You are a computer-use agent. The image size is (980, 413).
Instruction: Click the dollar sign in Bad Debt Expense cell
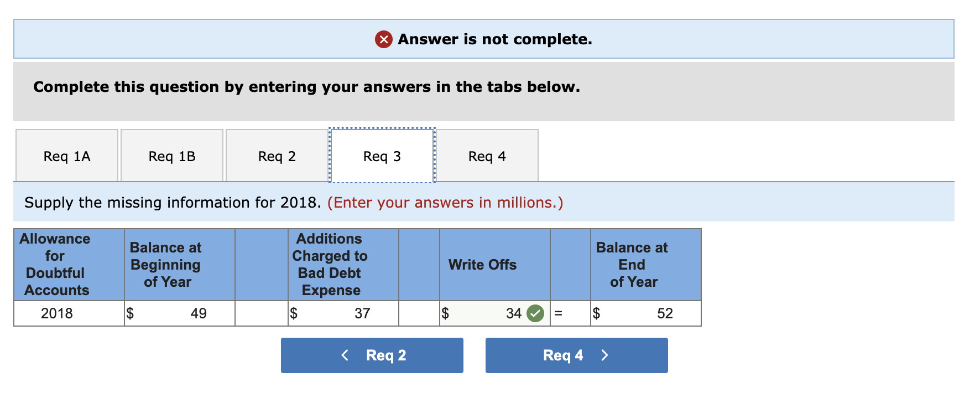point(294,313)
